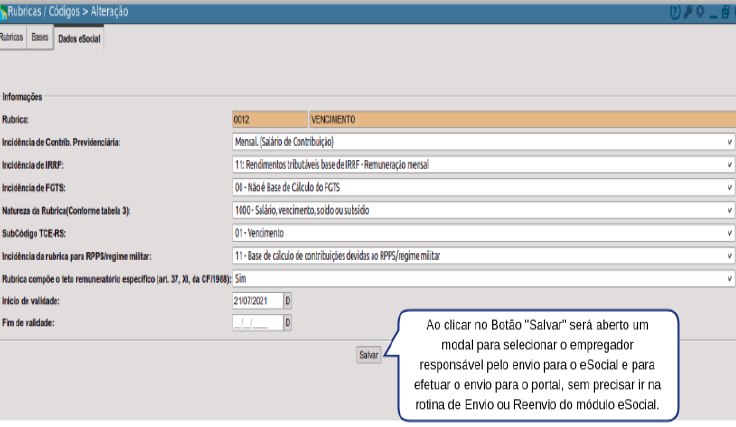Open teto remuneratório Sim dropdown
This screenshot has width=736, height=427.
(x=483, y=279)
